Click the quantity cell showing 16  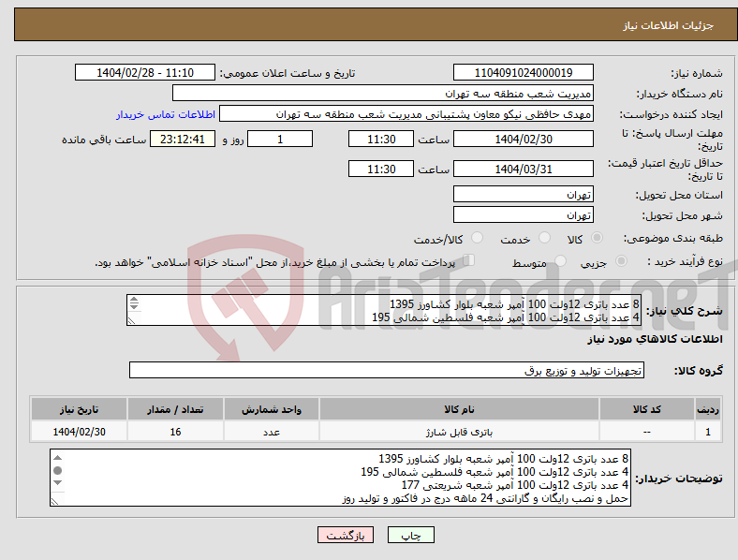click(175, 432)
